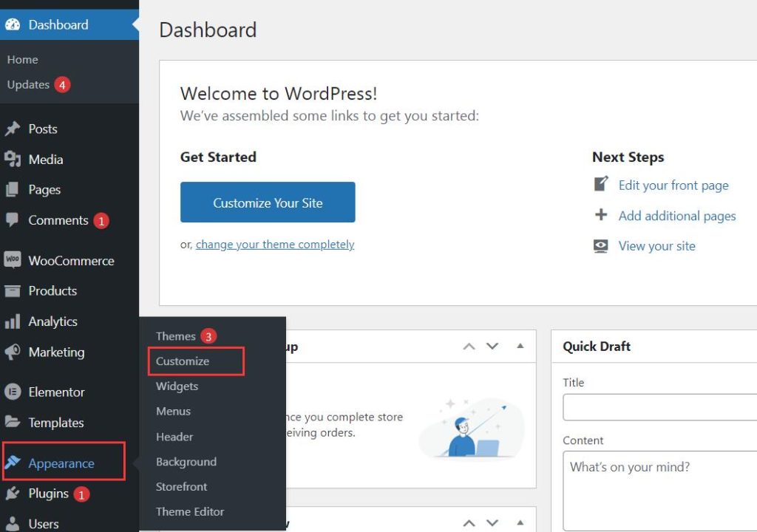Screen dimensions: 757x532
Task: Click the Plugins plug icon
Action: [x=13, y=494]
